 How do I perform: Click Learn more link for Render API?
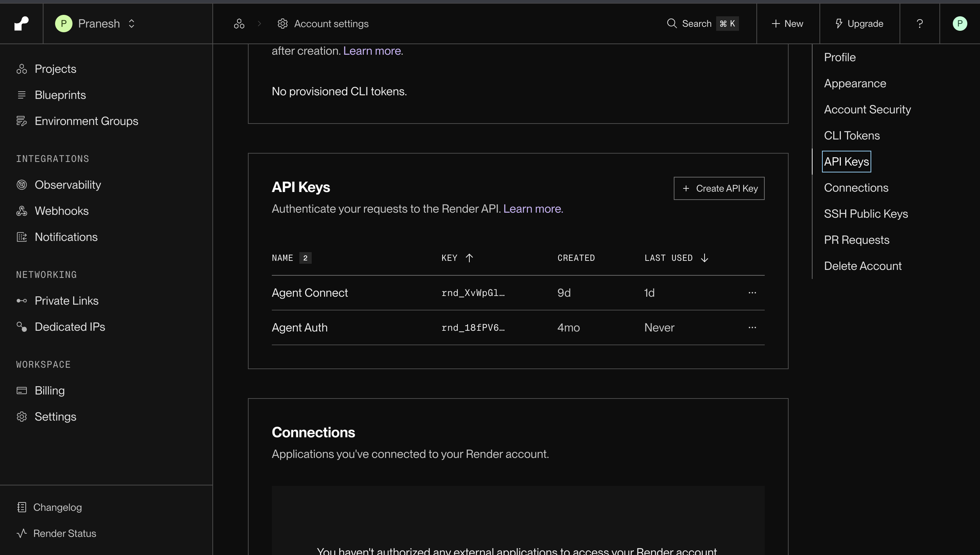tap(532, 209)
